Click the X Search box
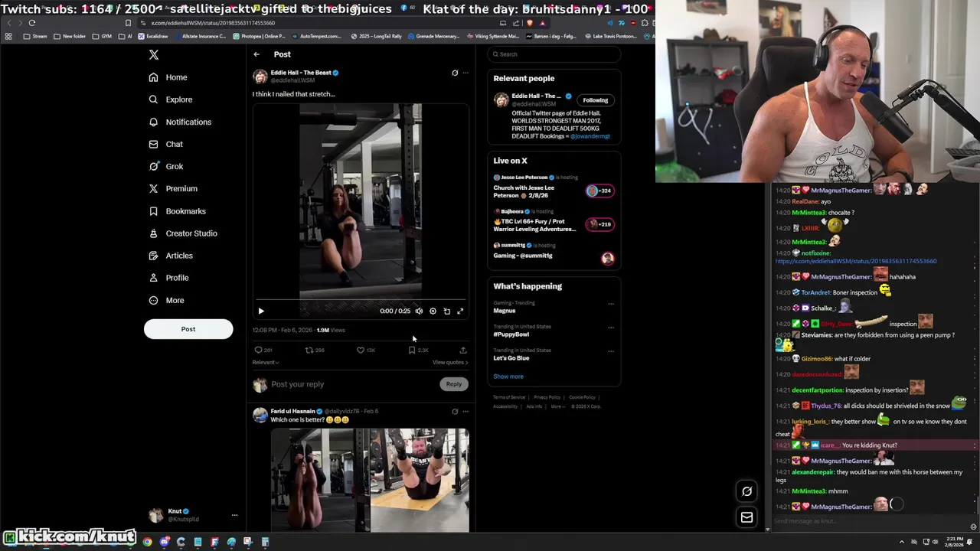 click(x=554, y=54)
